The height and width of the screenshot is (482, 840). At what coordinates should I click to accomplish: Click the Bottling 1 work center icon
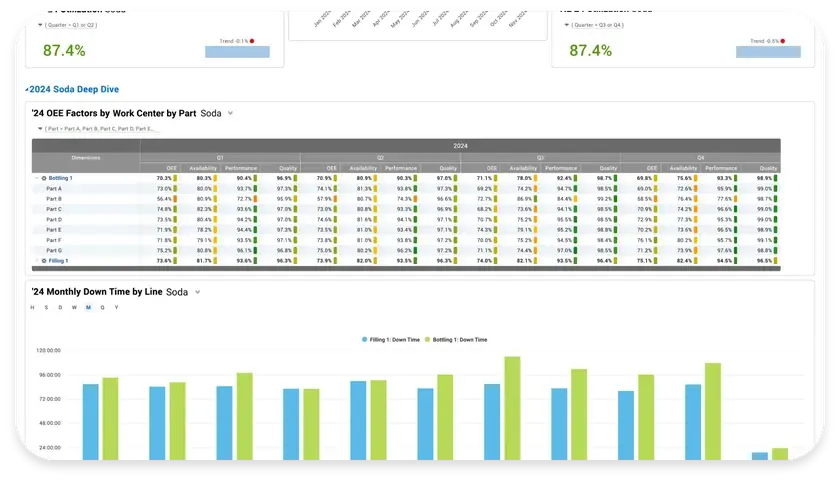coord(44,178)
